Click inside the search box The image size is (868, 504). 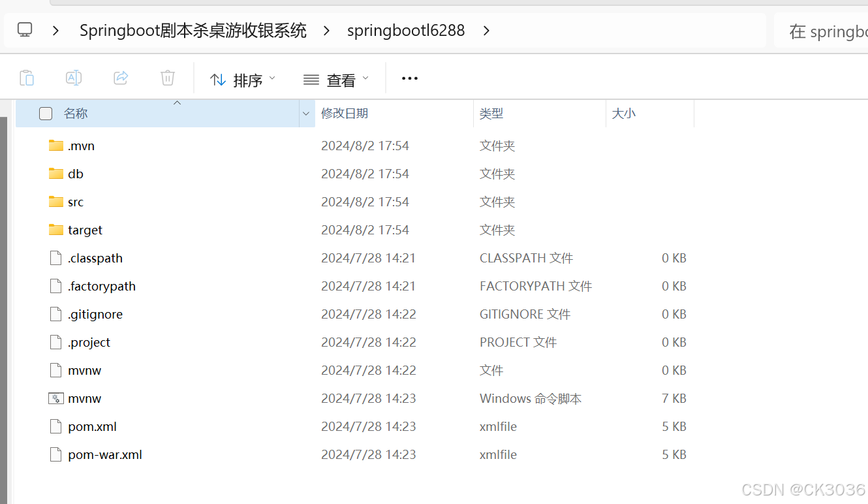(835, 30)
